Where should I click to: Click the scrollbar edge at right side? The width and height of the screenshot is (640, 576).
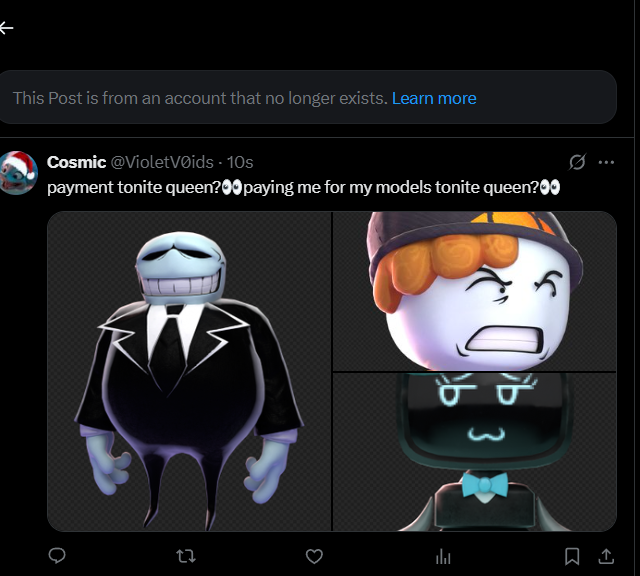point(637,288)
